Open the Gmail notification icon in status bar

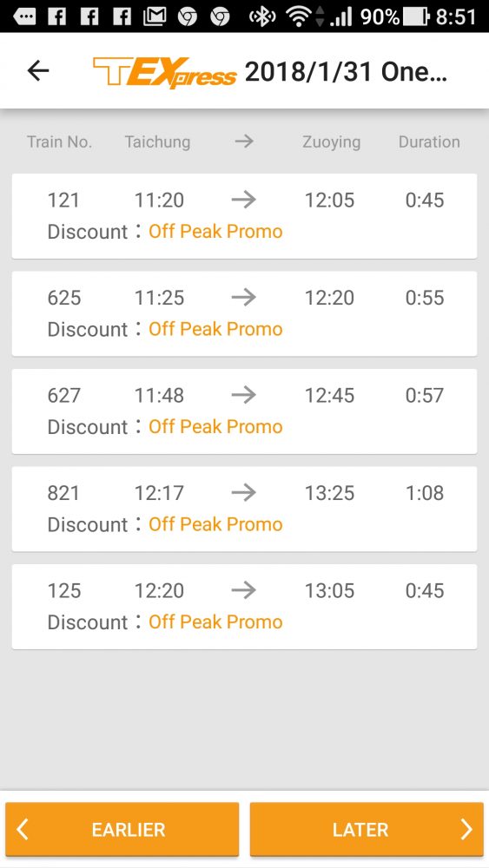155,16
